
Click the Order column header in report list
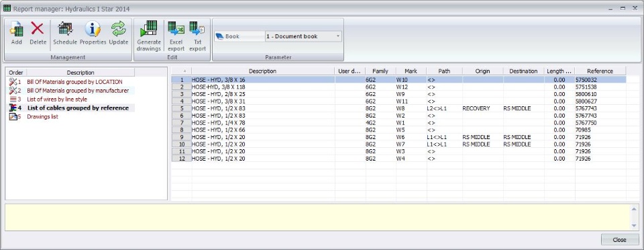tap(16, 73)
